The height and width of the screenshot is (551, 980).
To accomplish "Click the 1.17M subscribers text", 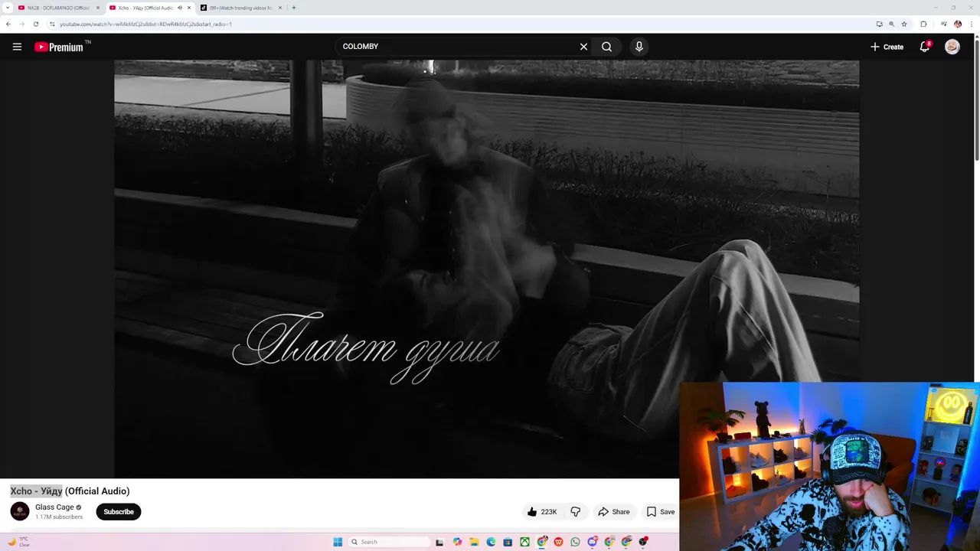I will (59, 517).
